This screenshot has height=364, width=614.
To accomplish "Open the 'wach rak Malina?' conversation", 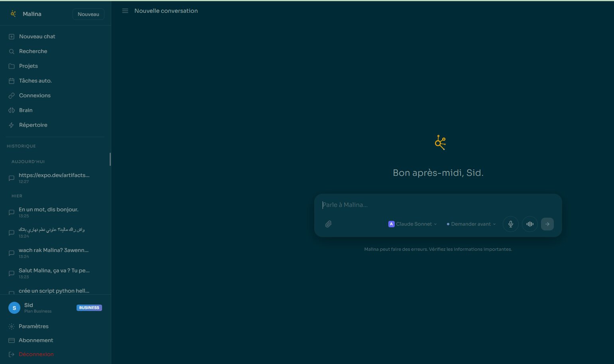I will pyautogui.click(x=55, y=253).
